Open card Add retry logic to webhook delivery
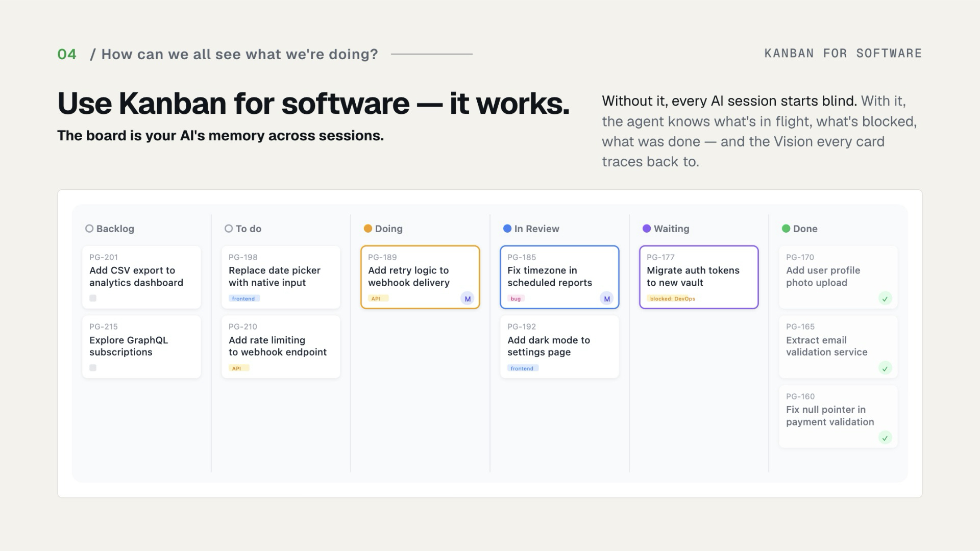The image size is (980, 551). [x=420, y=277]
